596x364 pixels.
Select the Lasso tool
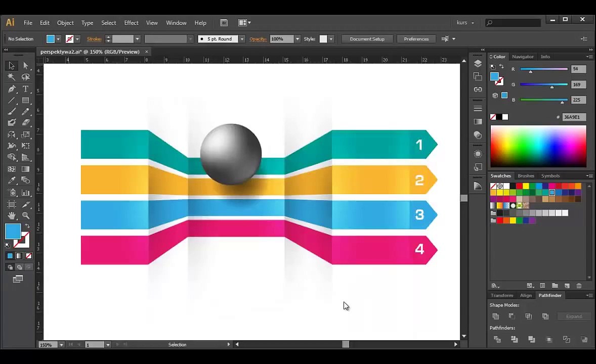25,77
